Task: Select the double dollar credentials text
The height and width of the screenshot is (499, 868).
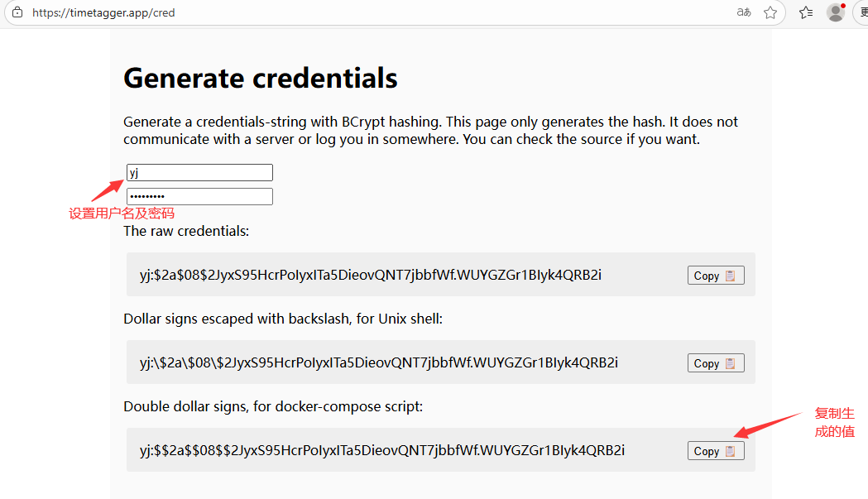Action: pos(382,449)
